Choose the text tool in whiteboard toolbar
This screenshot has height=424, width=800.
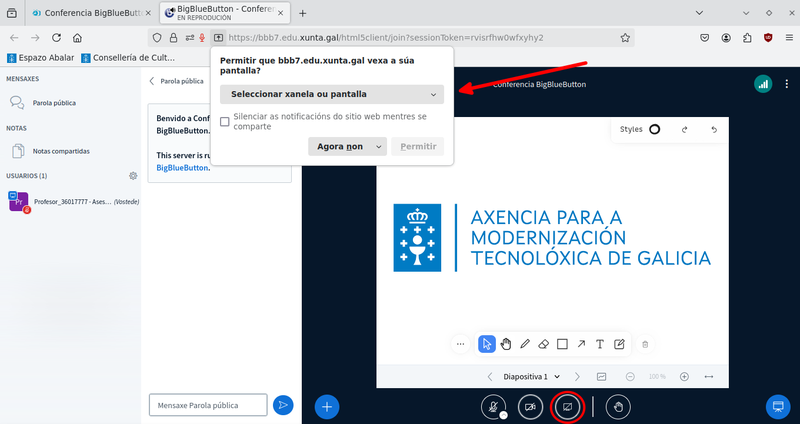(600, 344)
